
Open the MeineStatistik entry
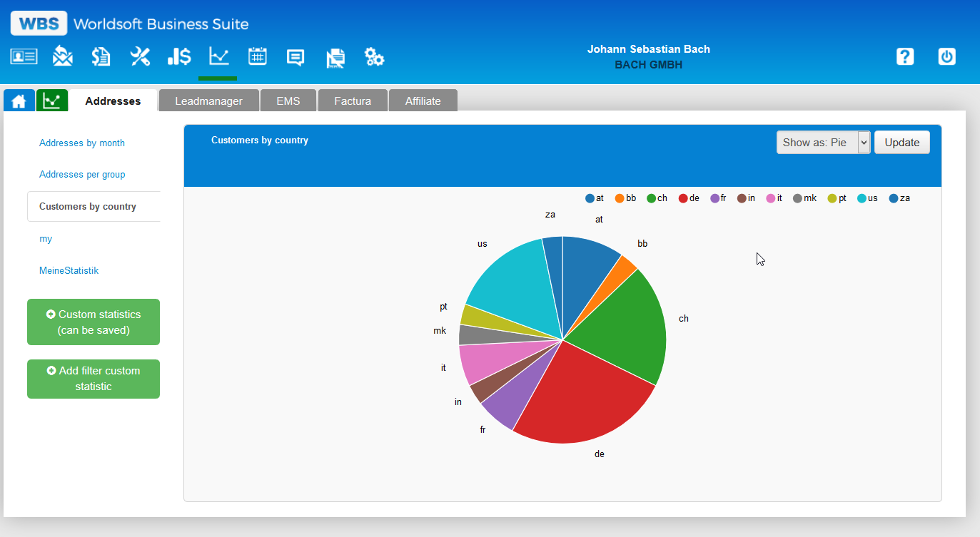point(69,270)
